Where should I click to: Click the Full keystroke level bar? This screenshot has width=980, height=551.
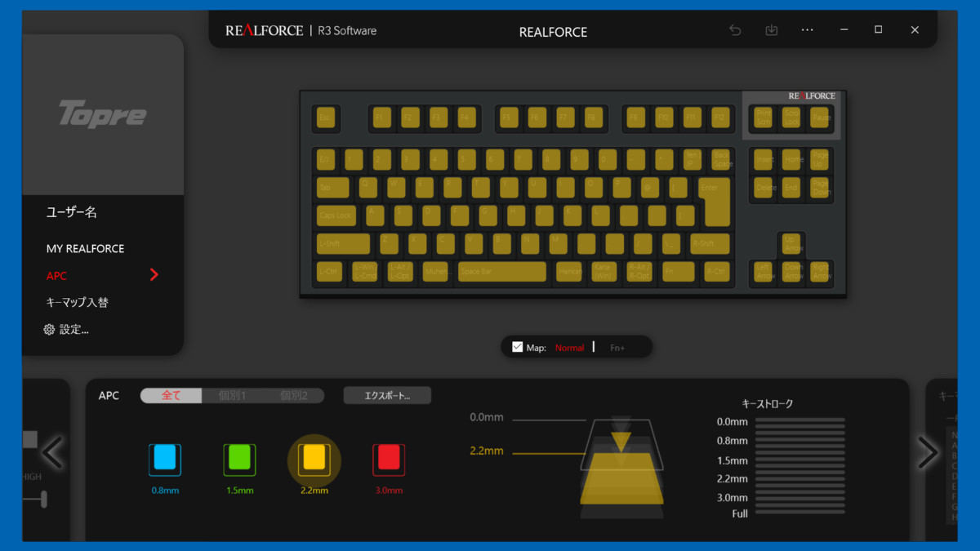point(800,511)
